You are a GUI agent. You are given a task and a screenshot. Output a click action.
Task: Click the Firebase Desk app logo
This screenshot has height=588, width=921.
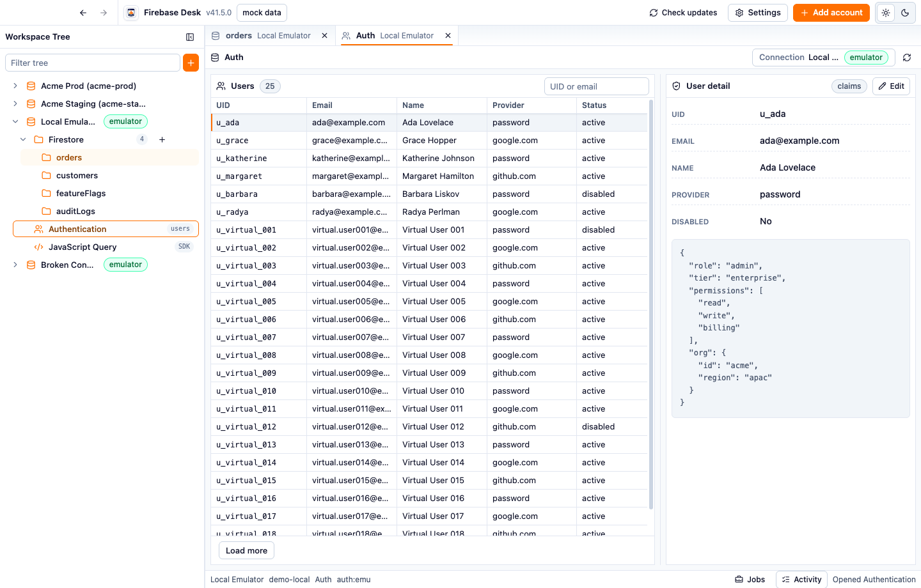131,13
